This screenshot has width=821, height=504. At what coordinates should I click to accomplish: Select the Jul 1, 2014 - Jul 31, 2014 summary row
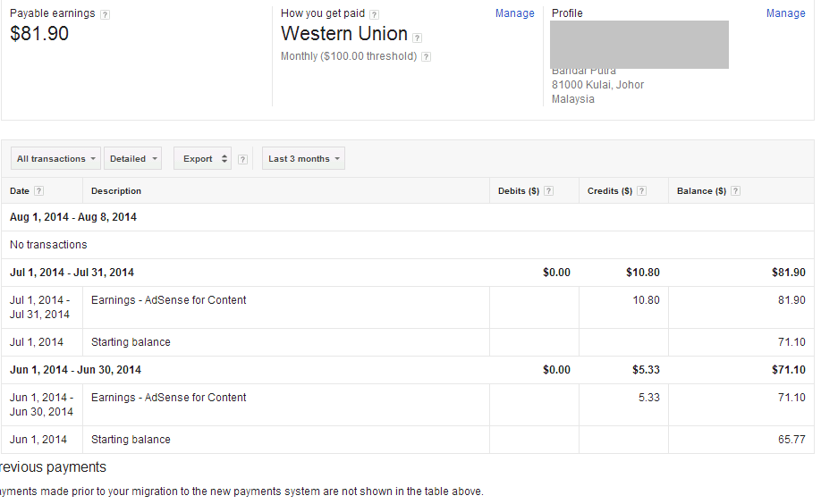pos(72,273)
